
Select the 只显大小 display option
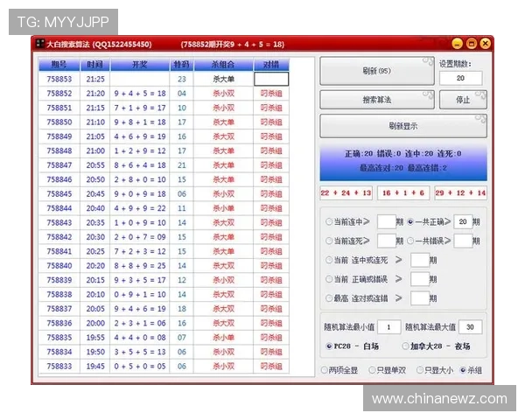tap(419, 370)
